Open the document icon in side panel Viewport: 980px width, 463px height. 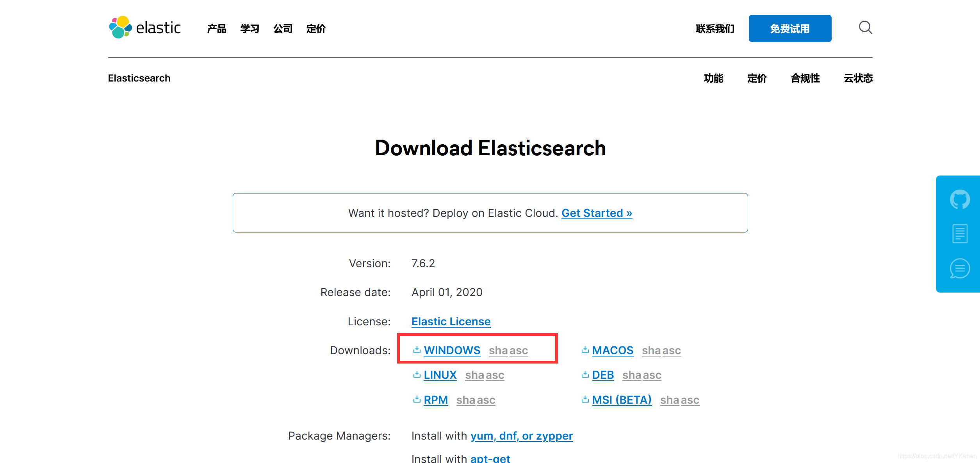tap(960, 234)
